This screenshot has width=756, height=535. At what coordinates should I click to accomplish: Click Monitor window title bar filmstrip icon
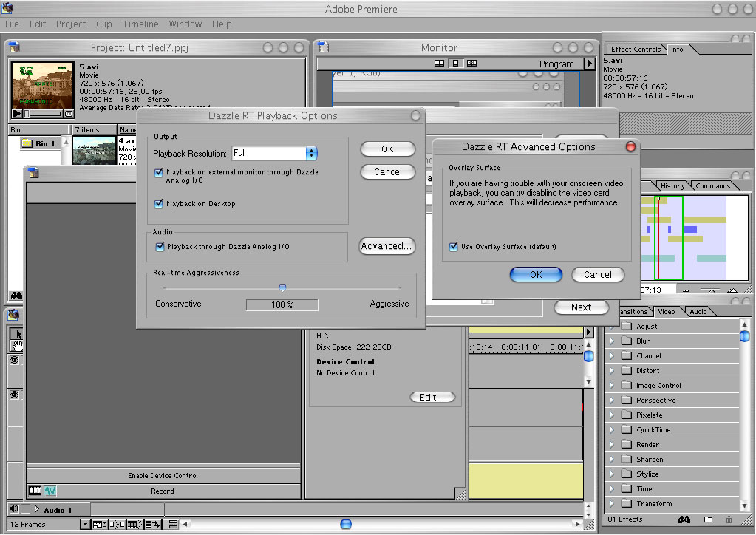coord(324,47)
